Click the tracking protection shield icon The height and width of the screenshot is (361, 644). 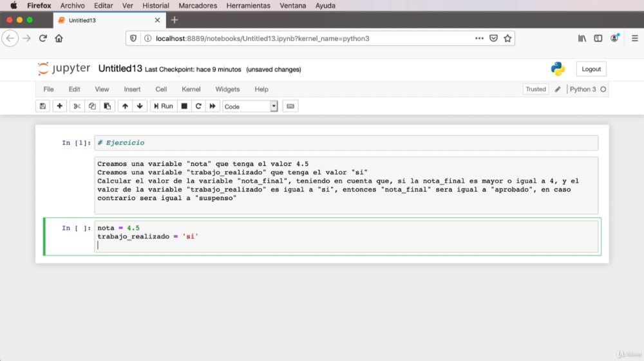133,39
